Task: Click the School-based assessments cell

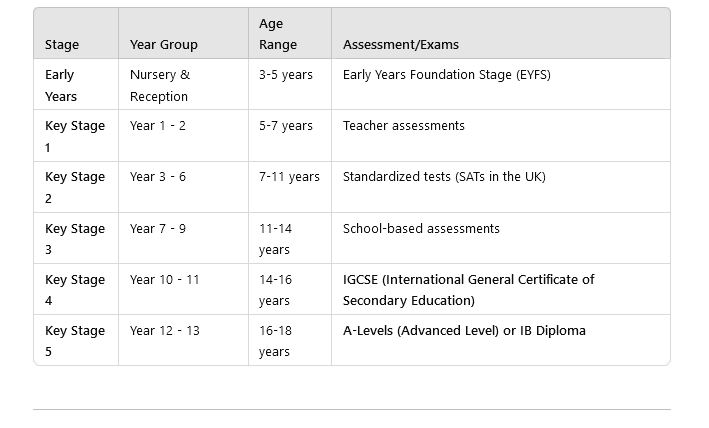Action: [x=501, y=238]
